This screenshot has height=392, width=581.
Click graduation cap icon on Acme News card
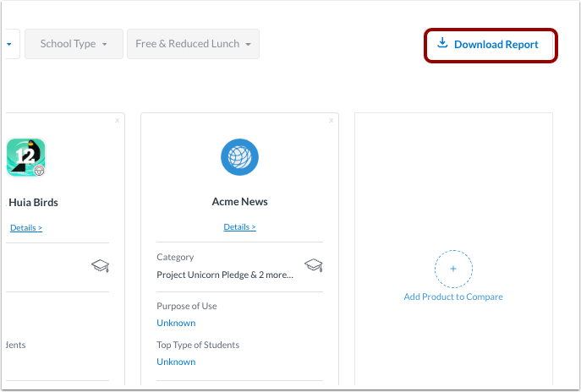pyautogui.click(x=314, y=265)
